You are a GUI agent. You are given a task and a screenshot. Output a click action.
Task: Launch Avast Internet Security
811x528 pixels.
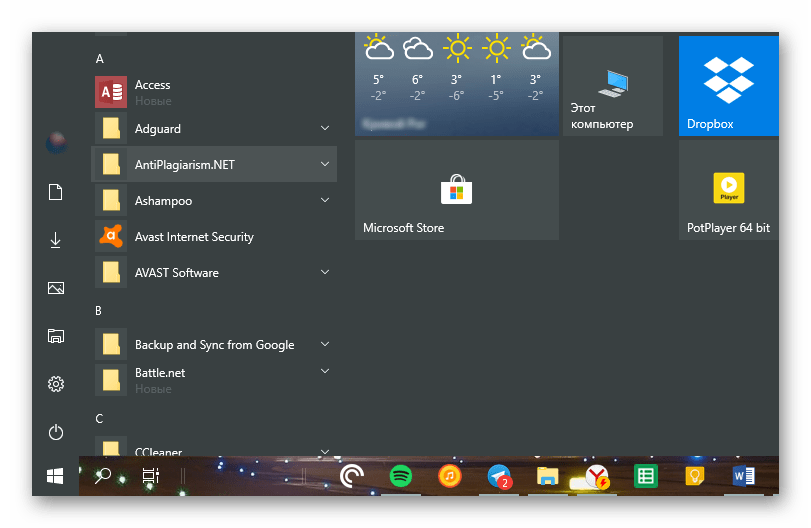click(x=194, y=237)
